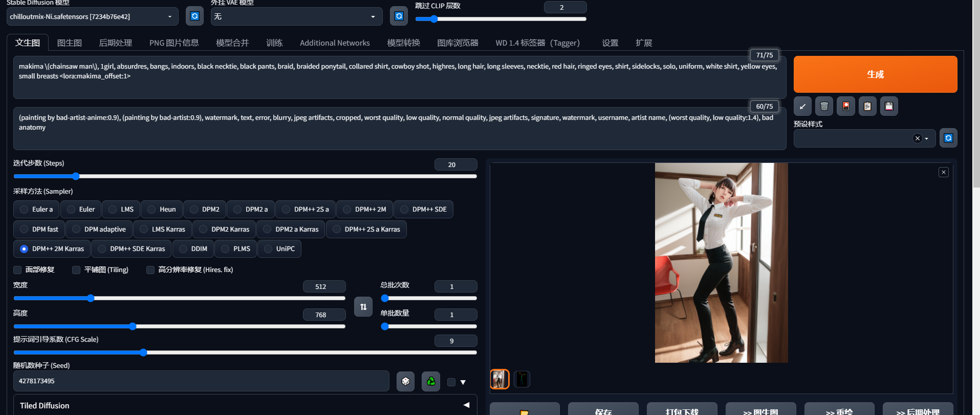This screenshot has width=980, height=415.
Task: Choose the DPM2 a Karras sampler
Action: [x=291, y=229]
